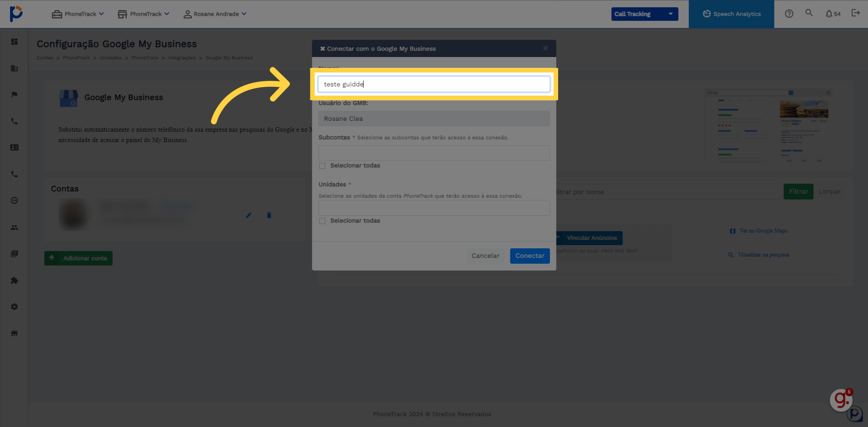Open the puzzle piece integrations icon

14,280
